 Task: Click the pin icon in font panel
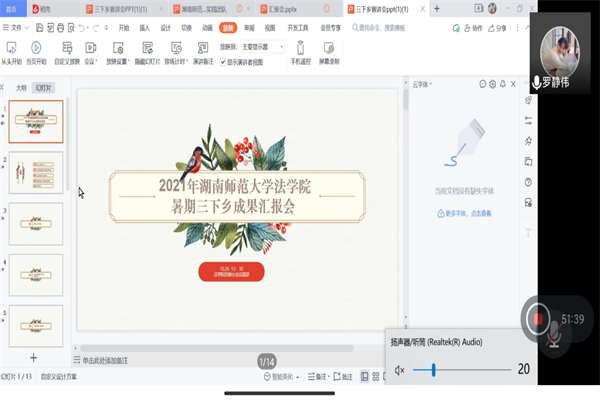click(x=503, y=84)
